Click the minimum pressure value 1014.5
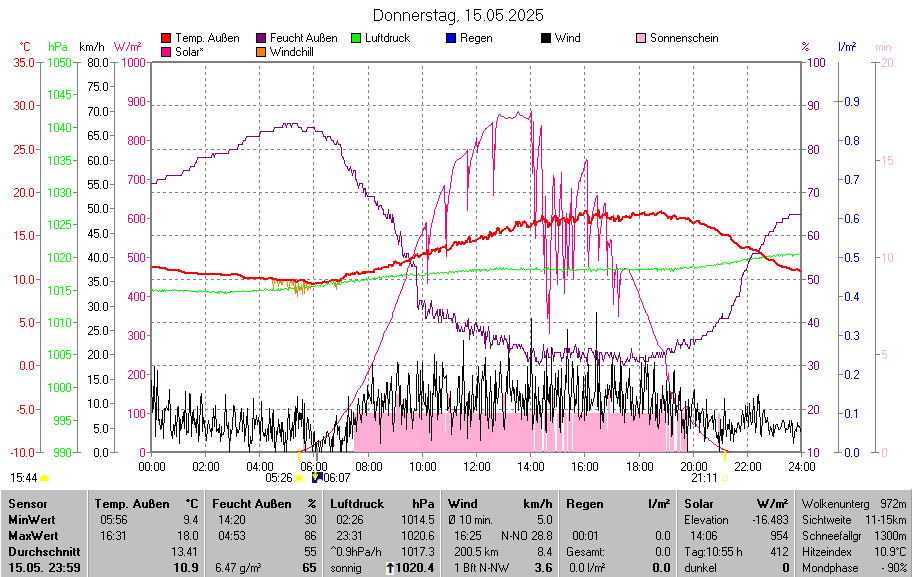This screenshot has height=577, width=912. (417, 520)
